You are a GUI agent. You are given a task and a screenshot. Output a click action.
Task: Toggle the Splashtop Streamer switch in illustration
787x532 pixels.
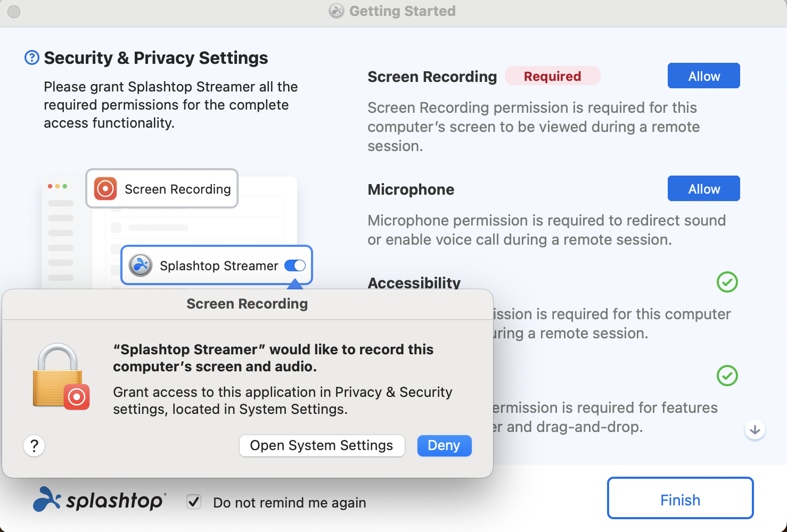click(x=295, y=265)
